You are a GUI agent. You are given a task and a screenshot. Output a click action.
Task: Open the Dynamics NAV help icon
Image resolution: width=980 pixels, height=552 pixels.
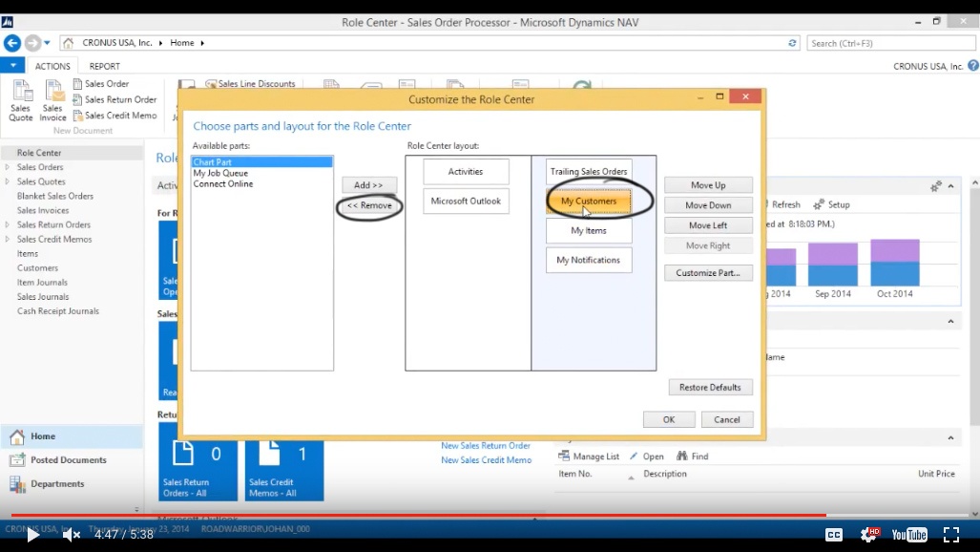click(x=973, y=66)
